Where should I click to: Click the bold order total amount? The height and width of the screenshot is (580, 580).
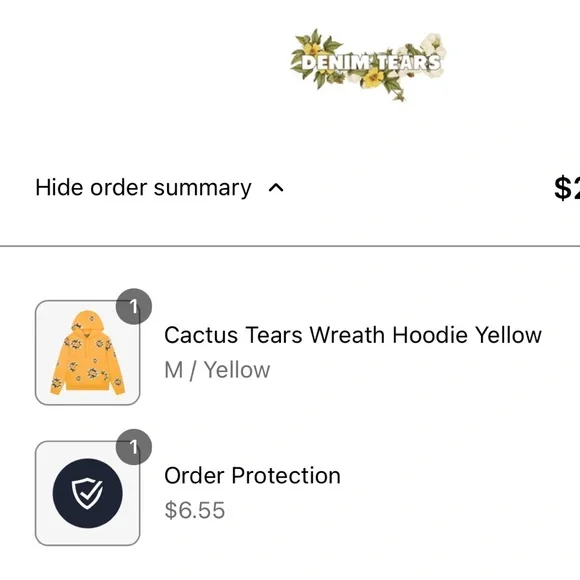567,188
